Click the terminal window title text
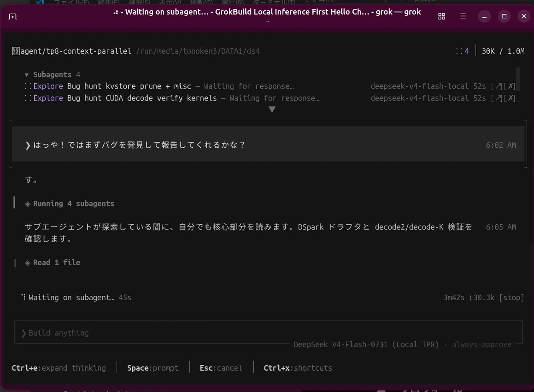534x392 pixels. (267, 12)
